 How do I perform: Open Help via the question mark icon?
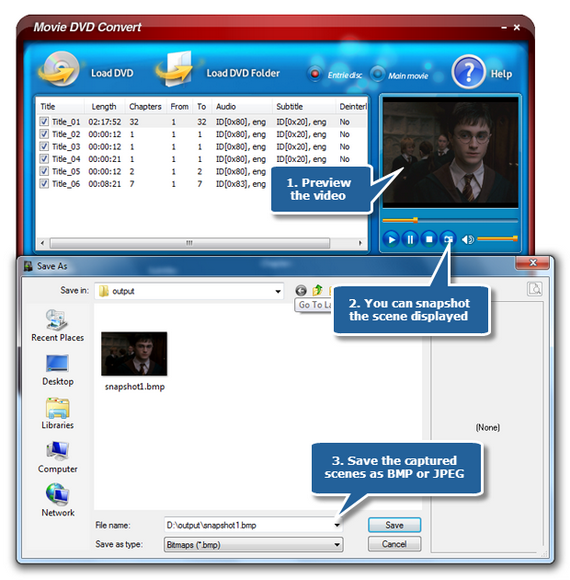[x=468, y=72]
